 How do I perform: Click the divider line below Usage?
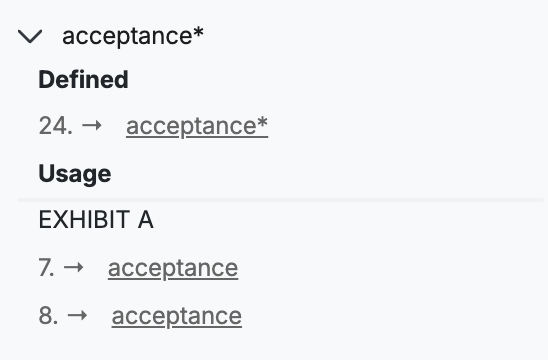tap(281, 200)
